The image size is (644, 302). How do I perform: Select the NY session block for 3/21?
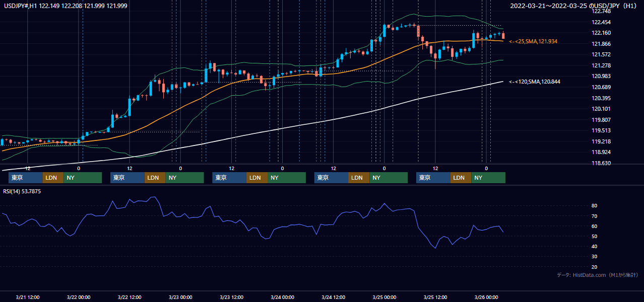[x=83, y=178]
